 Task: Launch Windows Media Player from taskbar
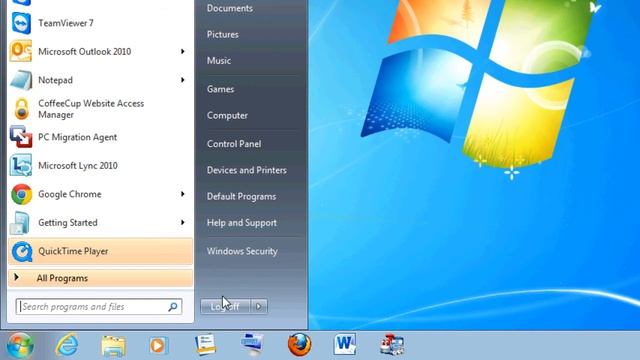(158, 345)
